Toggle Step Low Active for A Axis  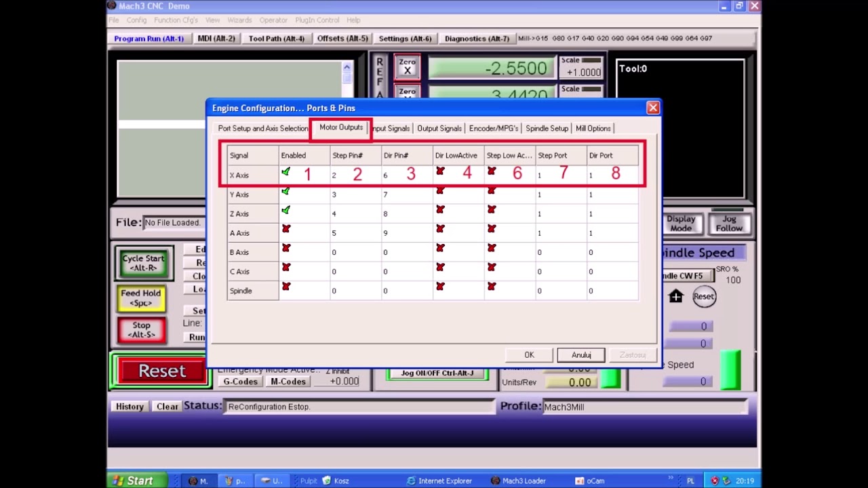pos(492,230)
